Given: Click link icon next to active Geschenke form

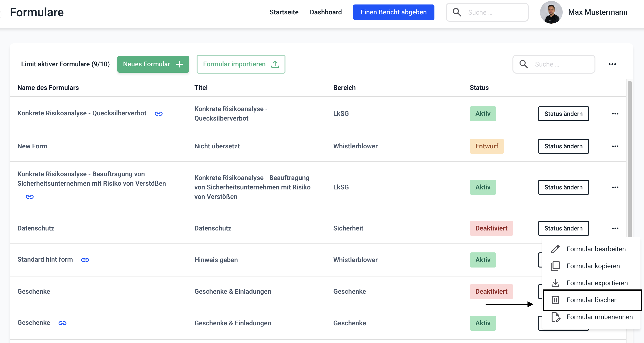Looking at the screenshot, I should click(x=62, y=323).
